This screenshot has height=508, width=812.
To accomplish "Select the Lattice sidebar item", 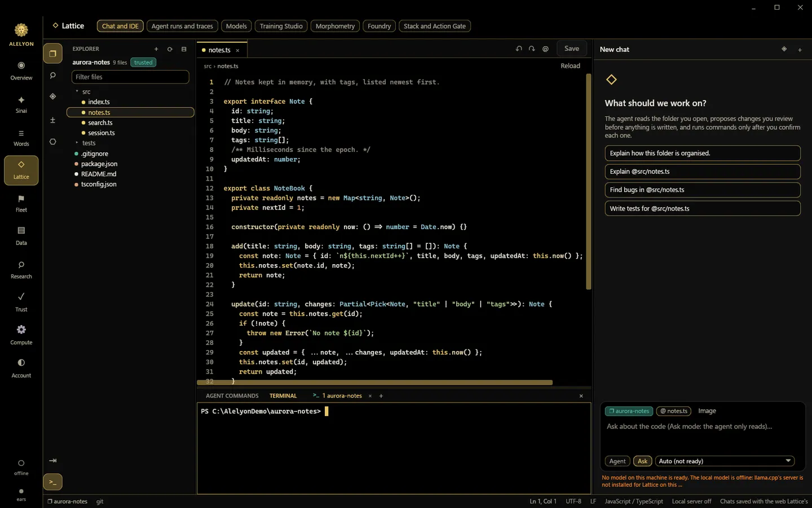I will [21, 170].
